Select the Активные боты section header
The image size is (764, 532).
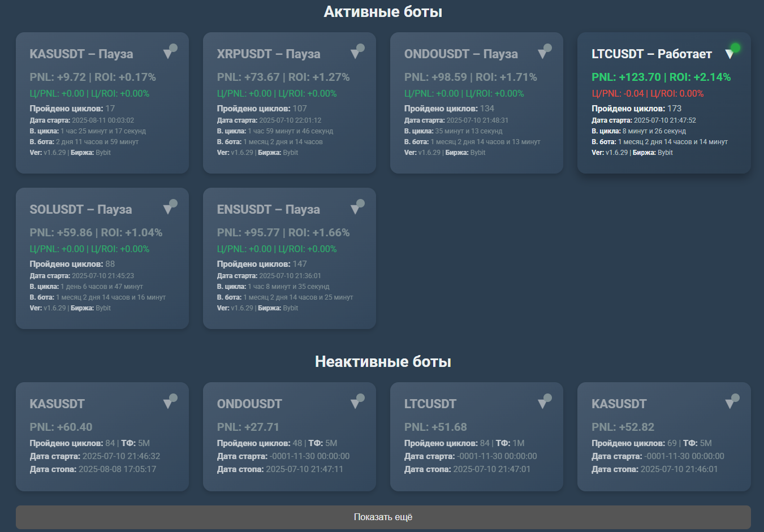click(x=382, y=11)
